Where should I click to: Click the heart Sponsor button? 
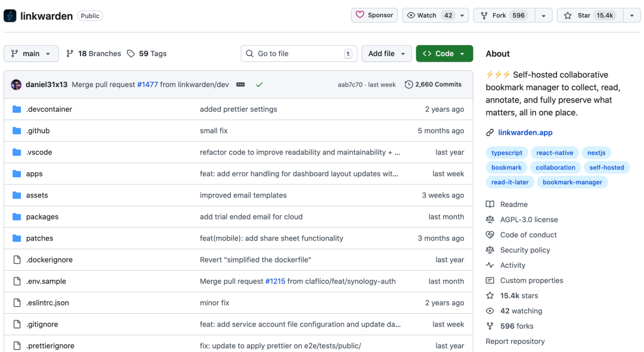pyautogui.click(x=374, y=16)
